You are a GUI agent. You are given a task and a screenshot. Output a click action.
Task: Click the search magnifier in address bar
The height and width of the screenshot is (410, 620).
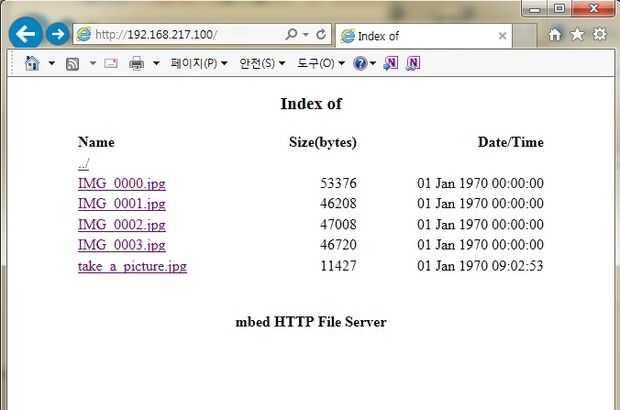(x=291, y=34)
